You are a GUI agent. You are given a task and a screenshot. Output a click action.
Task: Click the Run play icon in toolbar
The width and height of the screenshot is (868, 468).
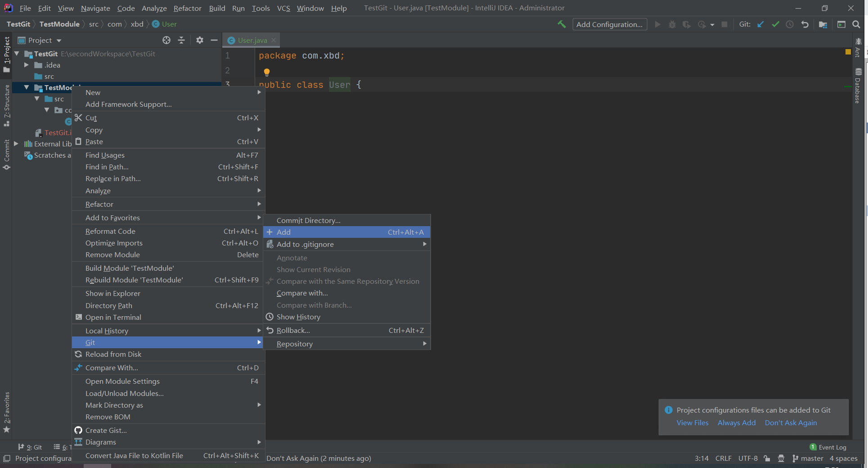click(657, 24)
